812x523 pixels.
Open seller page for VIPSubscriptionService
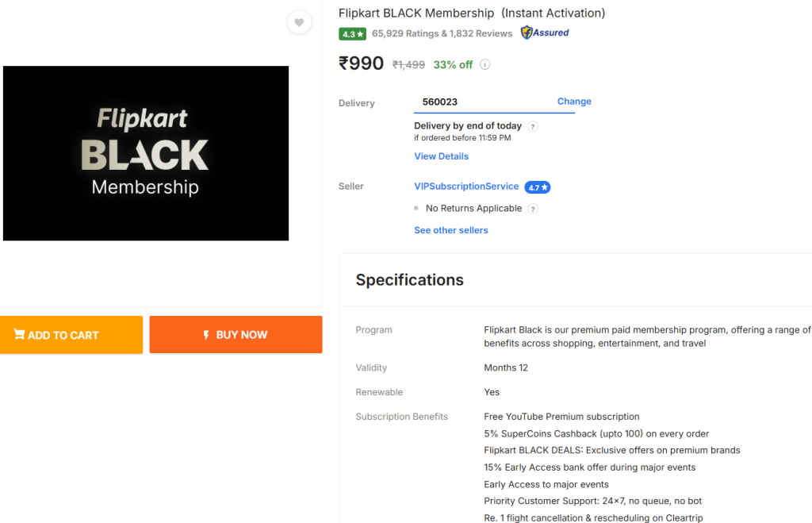(465, 187)
